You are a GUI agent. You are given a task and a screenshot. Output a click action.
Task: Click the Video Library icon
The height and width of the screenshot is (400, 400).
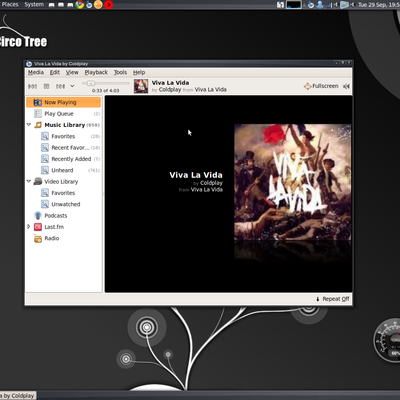(38, 182)
